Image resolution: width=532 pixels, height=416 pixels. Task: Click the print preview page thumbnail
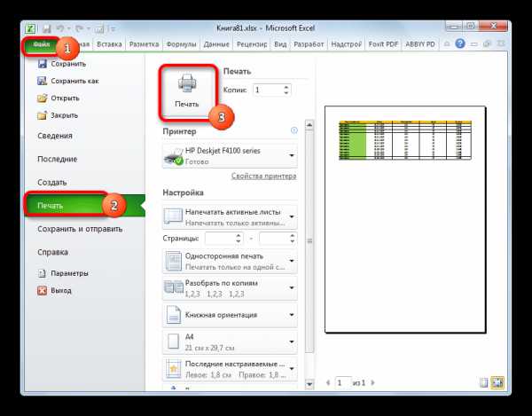click(x=405, y=220)
